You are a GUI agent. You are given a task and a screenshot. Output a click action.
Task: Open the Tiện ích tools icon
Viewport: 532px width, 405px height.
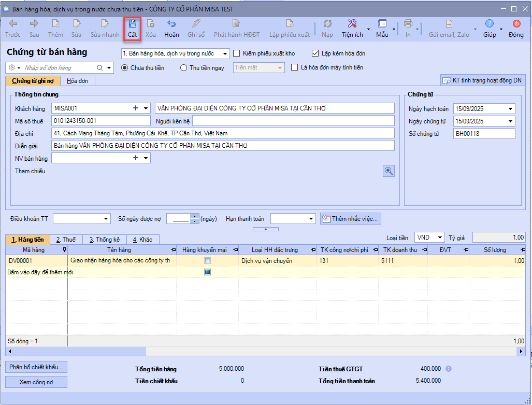pyautogui.click(x=352, y=24)
